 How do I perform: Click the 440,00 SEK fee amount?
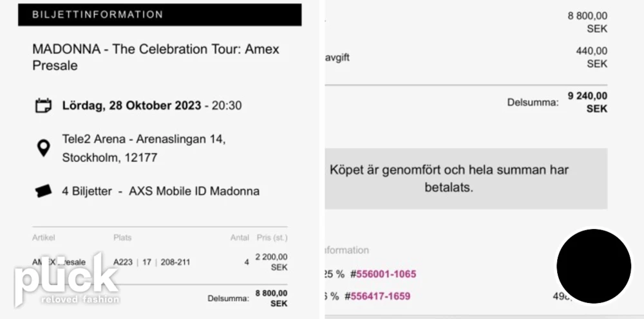591,57
